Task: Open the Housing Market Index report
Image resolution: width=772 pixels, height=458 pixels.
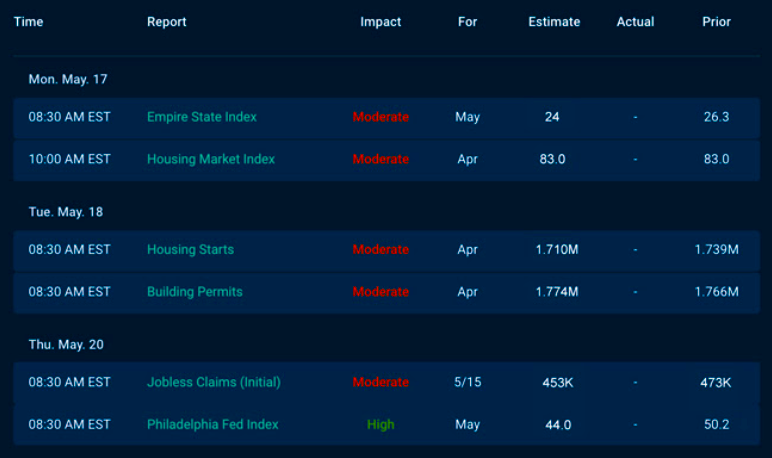Action: pyautogui.click(x=210, y=159)
